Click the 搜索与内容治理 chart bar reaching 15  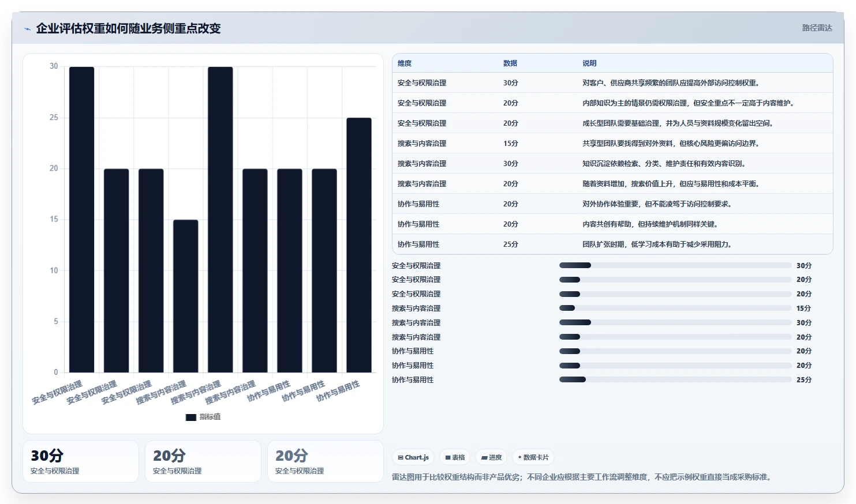[186, 296]
